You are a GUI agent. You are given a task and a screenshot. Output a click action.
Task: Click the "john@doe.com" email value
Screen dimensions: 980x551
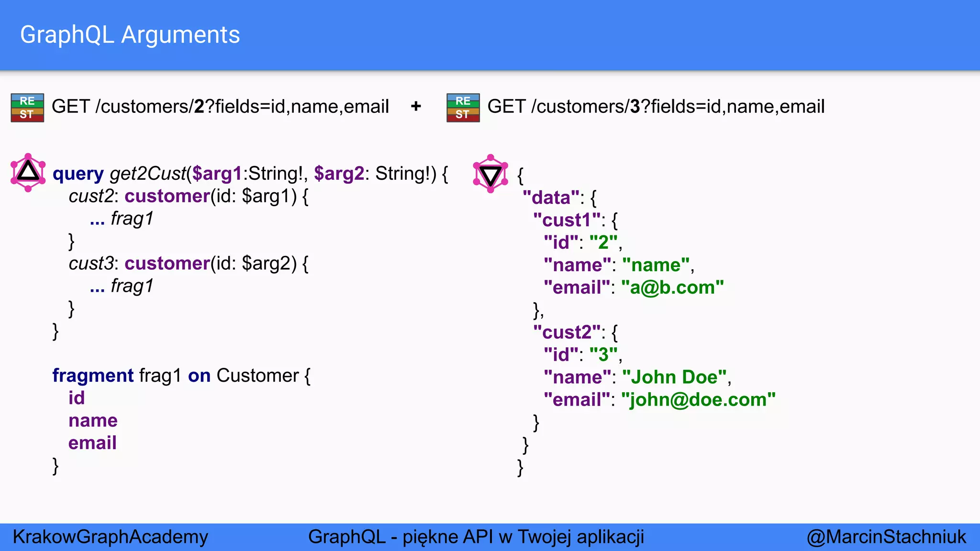(x=698, y=400)
